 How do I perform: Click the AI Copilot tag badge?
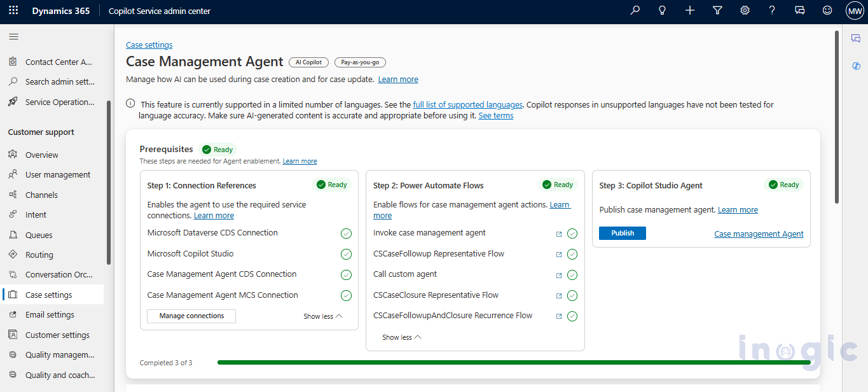pos(308,62)
